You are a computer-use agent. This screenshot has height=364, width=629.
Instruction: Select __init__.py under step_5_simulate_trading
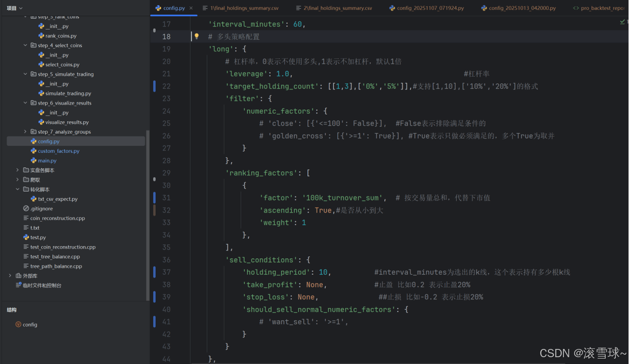[57, 84]
